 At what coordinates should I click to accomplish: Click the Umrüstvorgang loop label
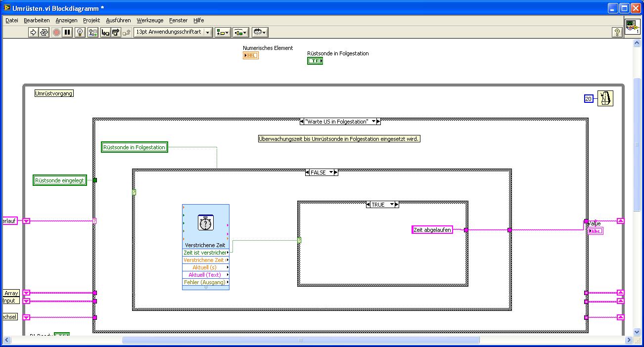click(x=54, y=93)
